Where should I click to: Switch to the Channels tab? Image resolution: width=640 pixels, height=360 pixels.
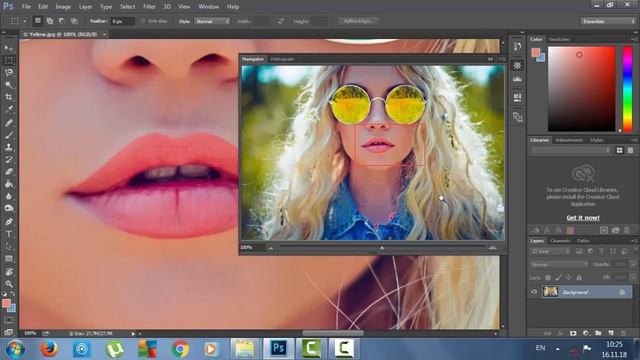560,241
